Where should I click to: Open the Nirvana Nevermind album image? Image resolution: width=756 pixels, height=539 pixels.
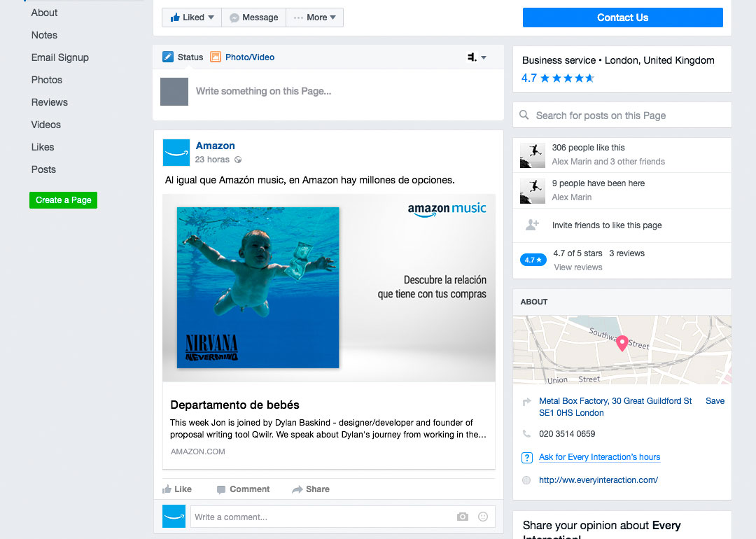click(x=258, y=288)
